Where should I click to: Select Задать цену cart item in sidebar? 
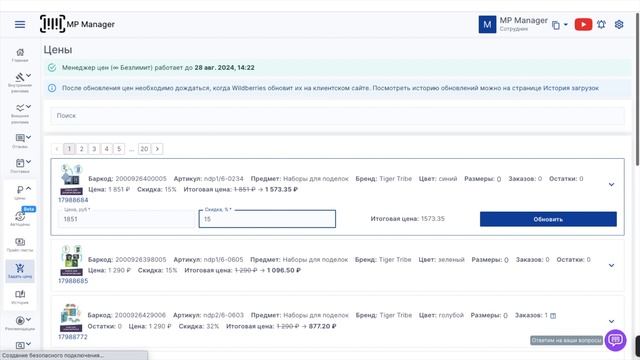click(x=20, y=271)
